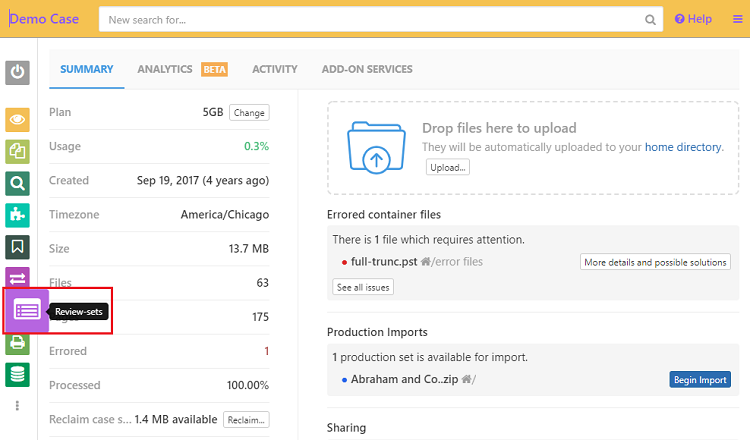Open the bookmark icon in the sidebar
This screenshot has height=440, width=750.
18,246
